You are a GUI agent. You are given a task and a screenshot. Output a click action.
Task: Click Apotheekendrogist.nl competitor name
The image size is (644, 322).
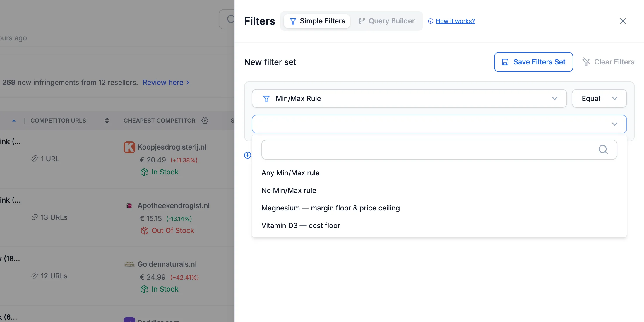174,205
